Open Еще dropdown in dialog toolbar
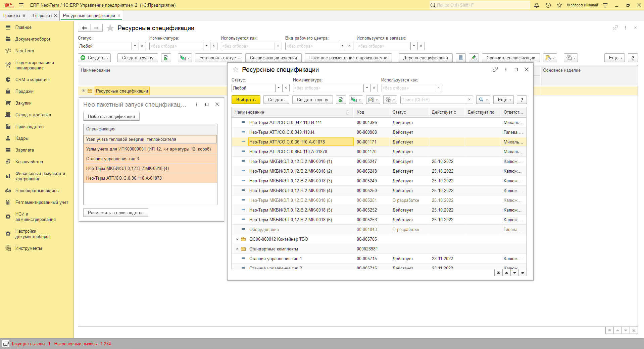644x349 pixels. (x=504, y=100)
